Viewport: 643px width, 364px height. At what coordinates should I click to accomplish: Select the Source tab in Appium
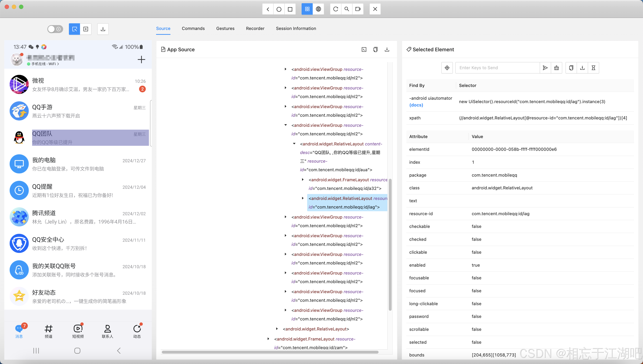pyautogui.click(x=163, y=28)
